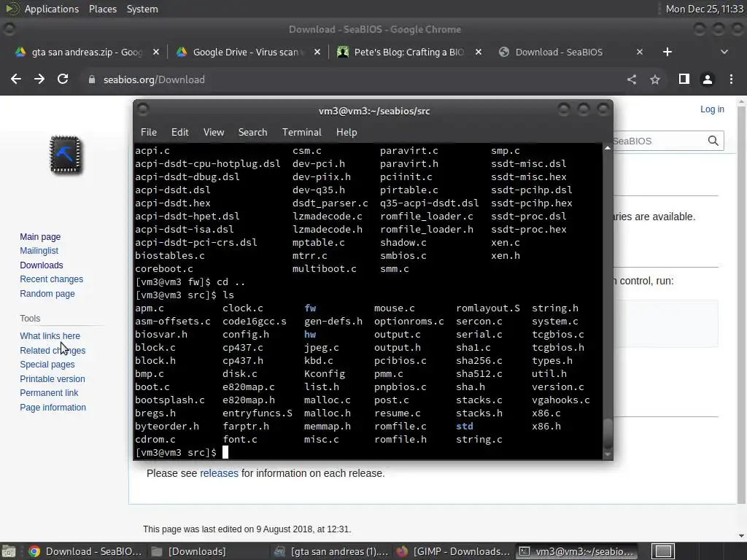Image resolution: width=747 pixels, height=560 pixels.
Task: Open the Downloads sidebar link
Action: tap(42, 265)
